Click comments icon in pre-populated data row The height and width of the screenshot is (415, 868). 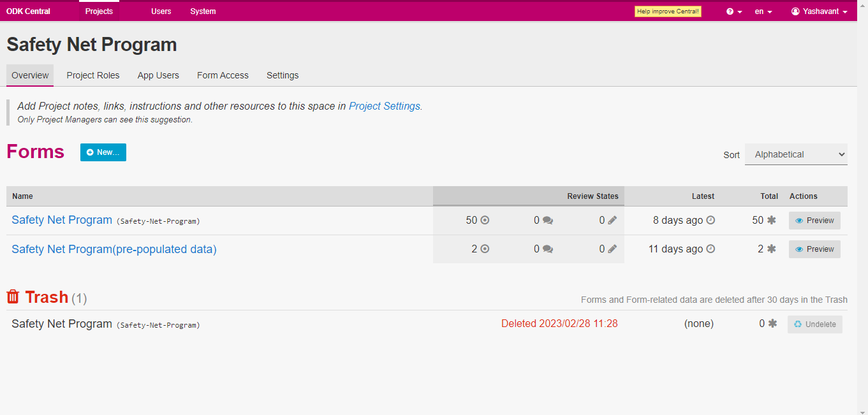coord(547,249)
